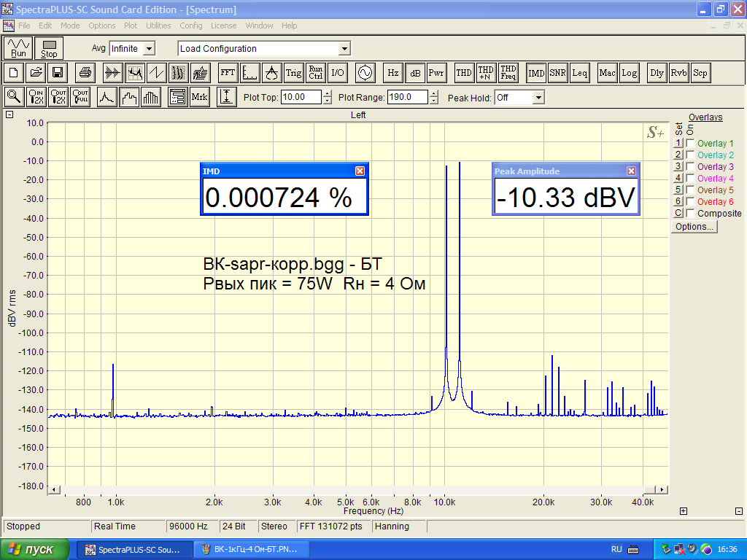Image resolution: width=747 pixels, height=560 pixels.
Task: Click the Mrk marker tool icon
Action: [x=199, y=97]
